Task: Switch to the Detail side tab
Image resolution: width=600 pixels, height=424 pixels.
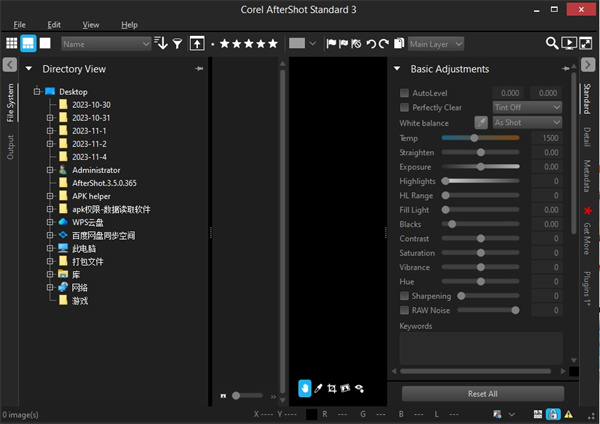Action: click(587, 137)
